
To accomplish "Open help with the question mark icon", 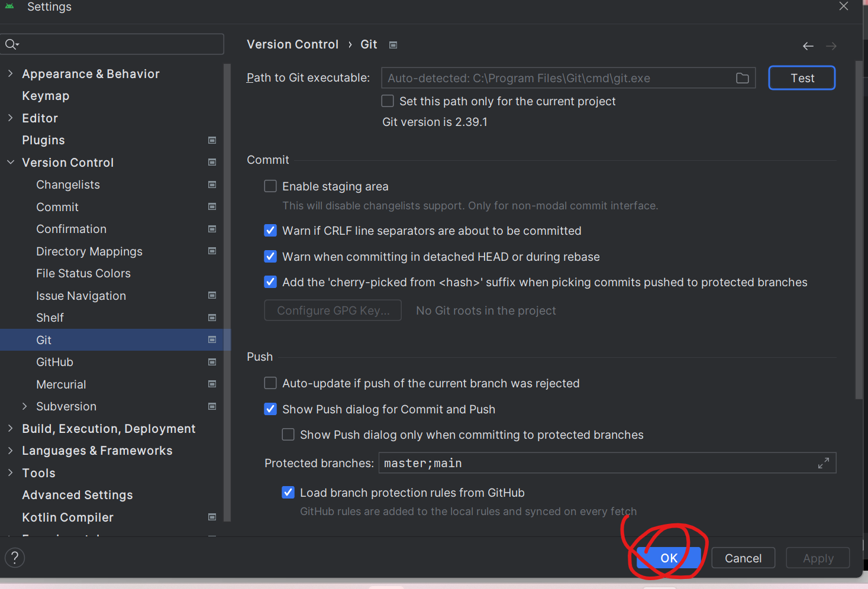I will coord(15,558).
